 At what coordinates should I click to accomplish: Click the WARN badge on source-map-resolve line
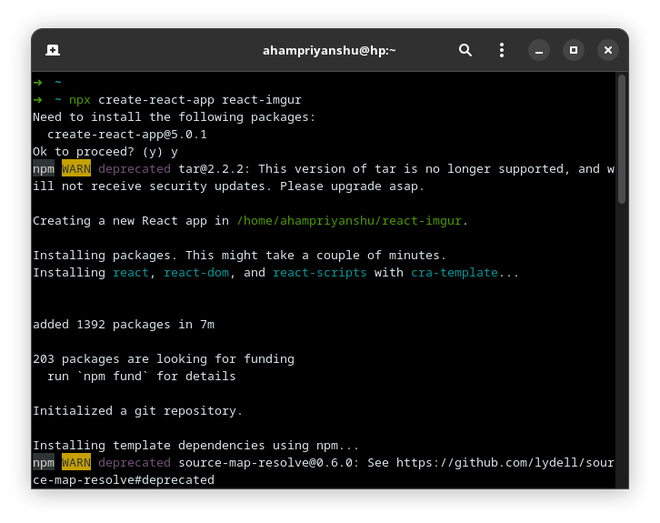[76, 463]
